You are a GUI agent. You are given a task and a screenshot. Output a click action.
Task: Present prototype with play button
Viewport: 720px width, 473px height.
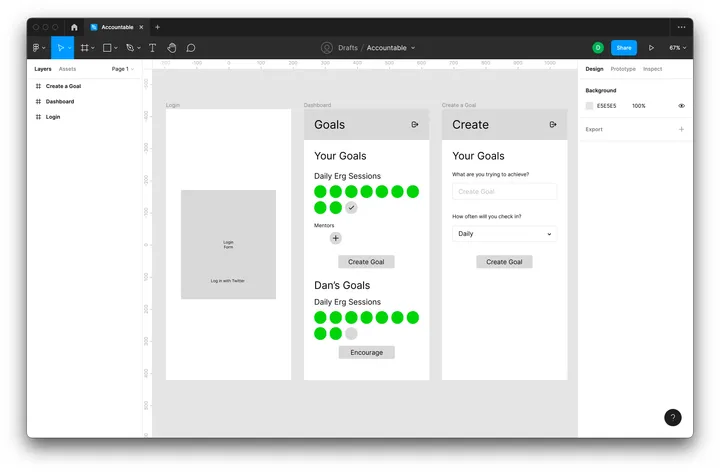click(651, 48)
